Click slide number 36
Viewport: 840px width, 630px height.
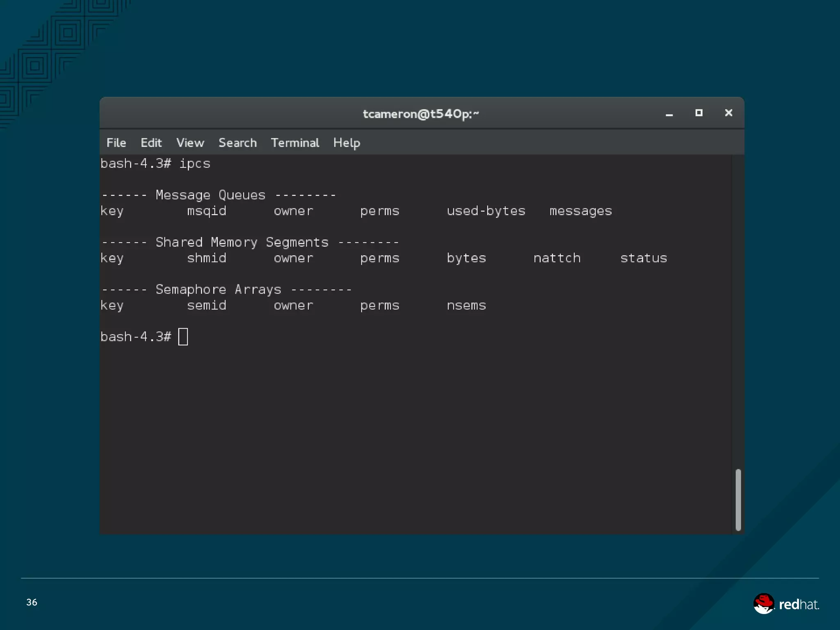(x=32, y=602)
